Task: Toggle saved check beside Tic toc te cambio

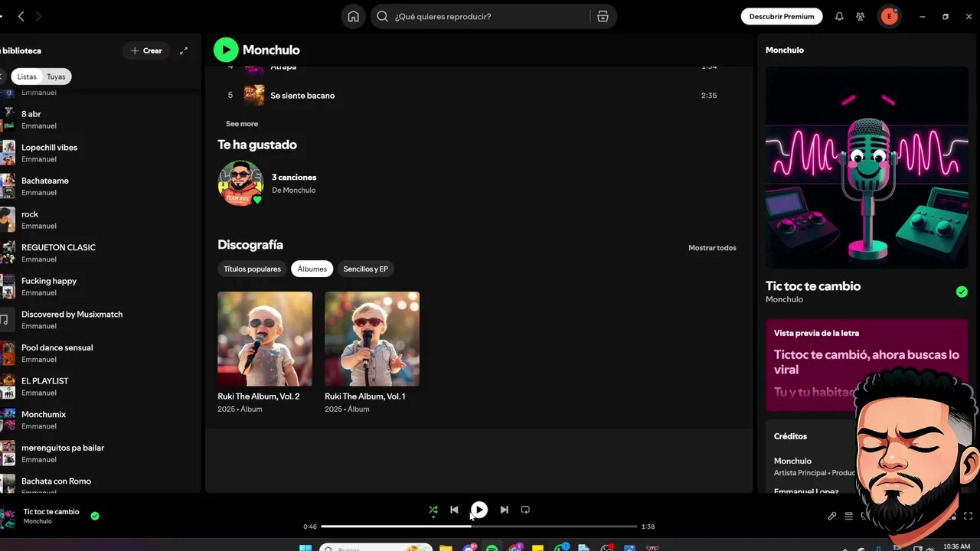Action: coord(962,292)
